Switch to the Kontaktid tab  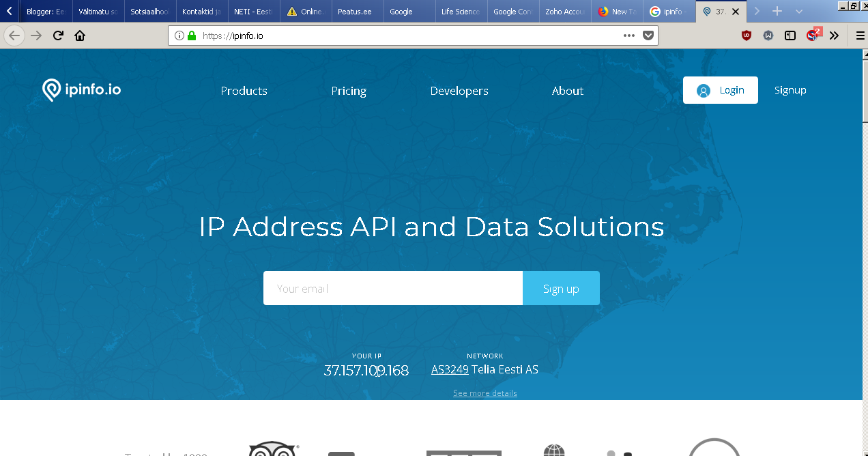(201, 12)
